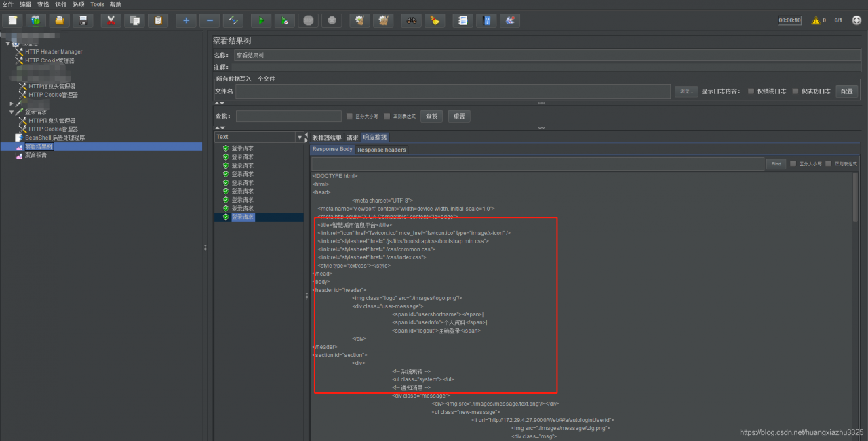The image size is (868, 441).
Task: Toggle 仅成功日志 checkbox
Action: pyautogui.click(x=795, y=91)
